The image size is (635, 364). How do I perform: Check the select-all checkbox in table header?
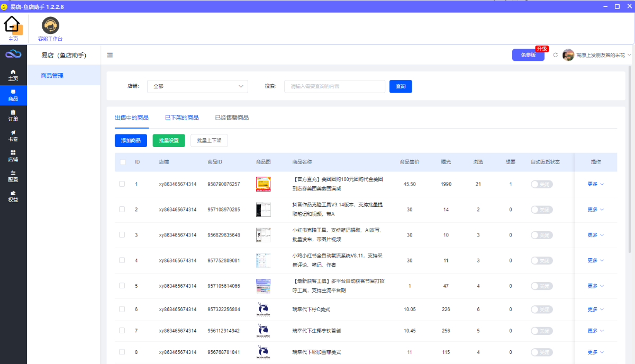coord(123,162)
